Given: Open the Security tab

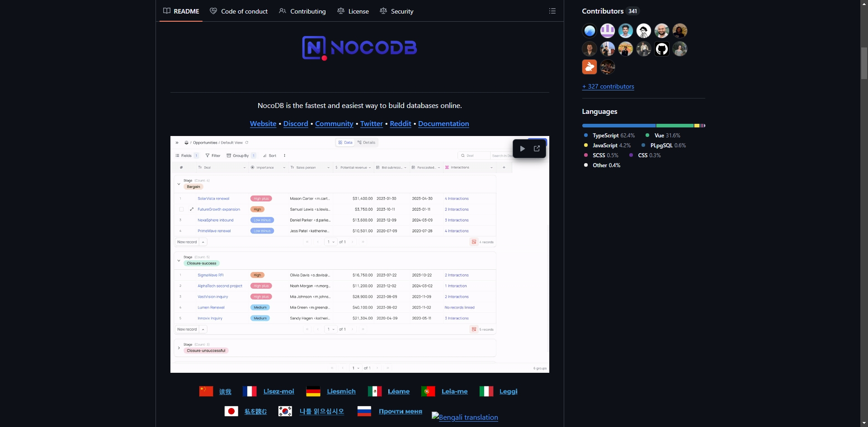Looking at the screenshot, I should [396, 11].
